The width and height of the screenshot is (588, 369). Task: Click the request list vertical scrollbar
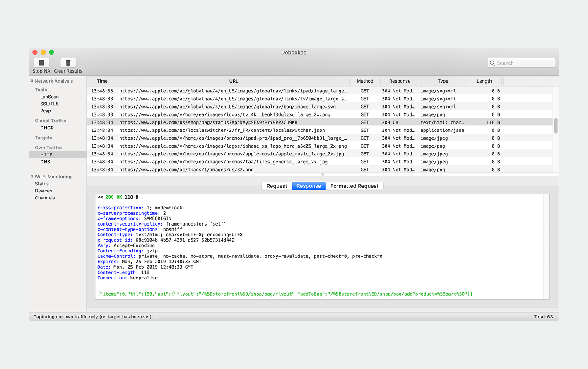pyautogui.click(x=556, y=126)
